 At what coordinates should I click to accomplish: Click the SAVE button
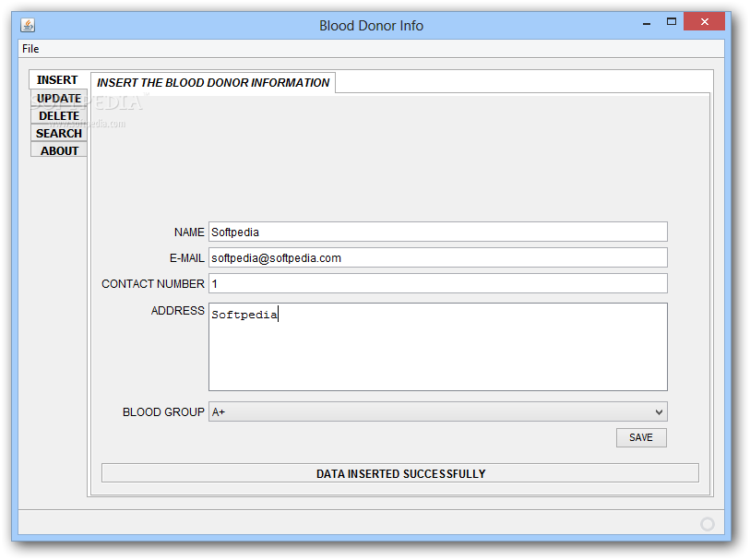[641, 437]
